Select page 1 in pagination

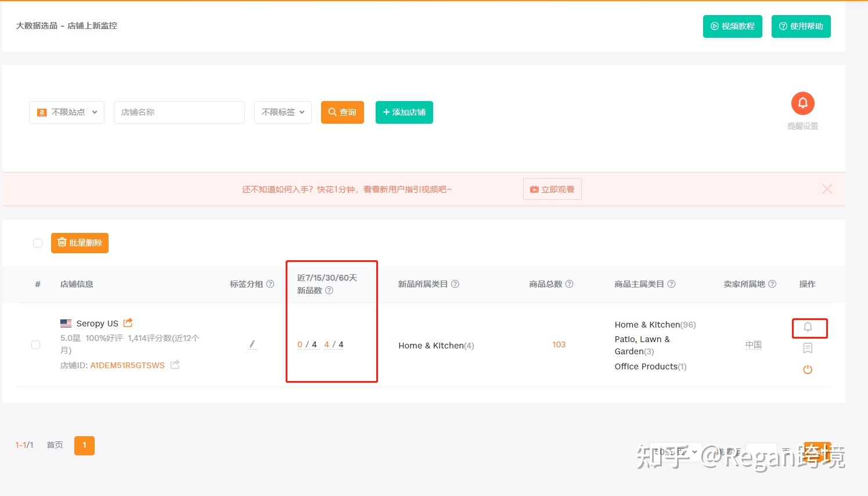(84, 445)
